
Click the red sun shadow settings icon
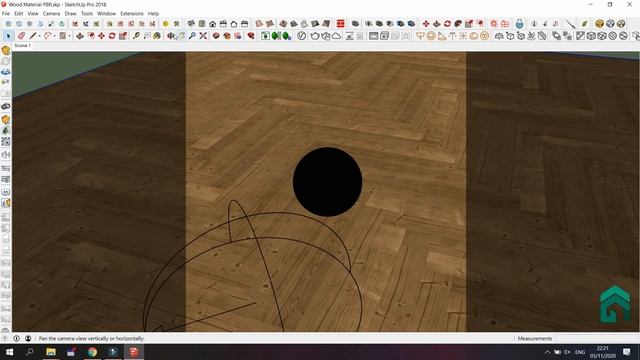coord(494,24)
